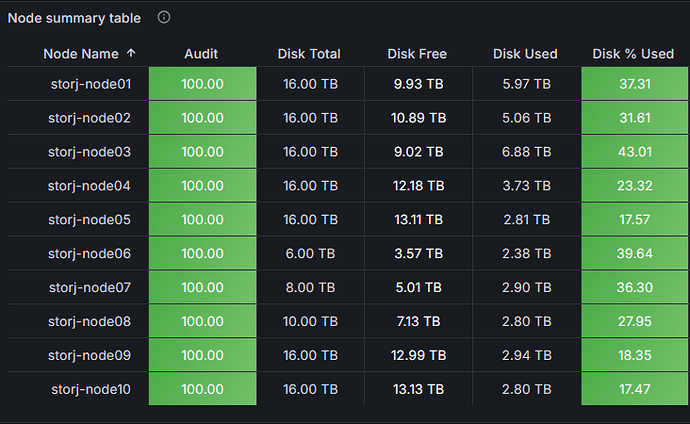Click the 12.99 TB Disk Free cell
The height and width of the screenshot is (424, 690).
(418, 355)
